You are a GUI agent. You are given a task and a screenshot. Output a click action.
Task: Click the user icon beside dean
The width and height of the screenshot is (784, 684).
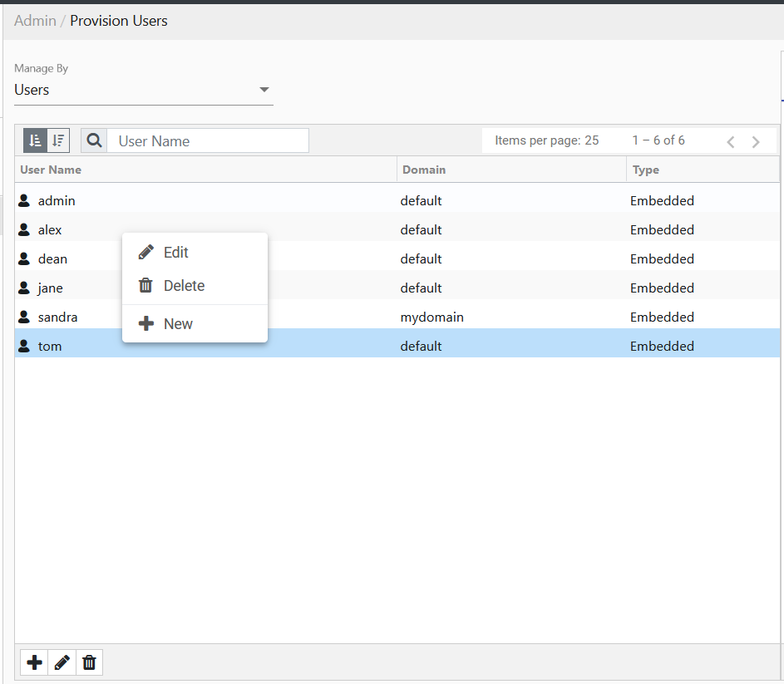24,258
